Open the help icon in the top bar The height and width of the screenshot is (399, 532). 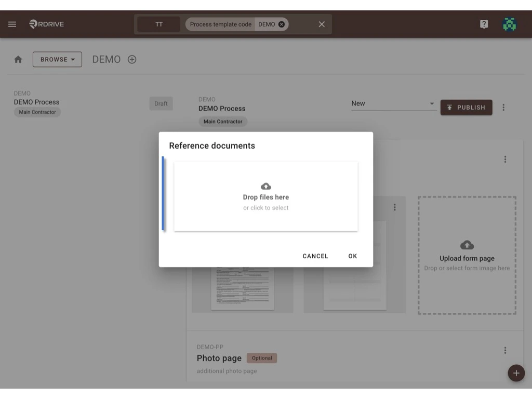[484, 24]
